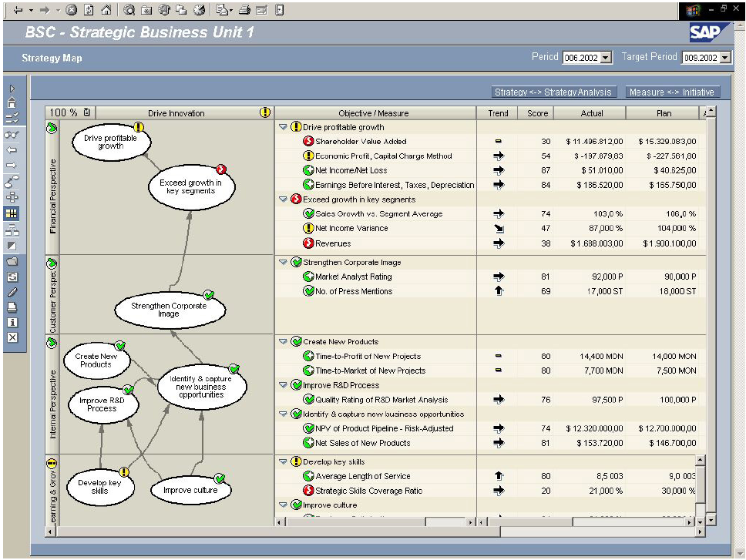Click the No. of Press Mentions measure

click(354, 291)
